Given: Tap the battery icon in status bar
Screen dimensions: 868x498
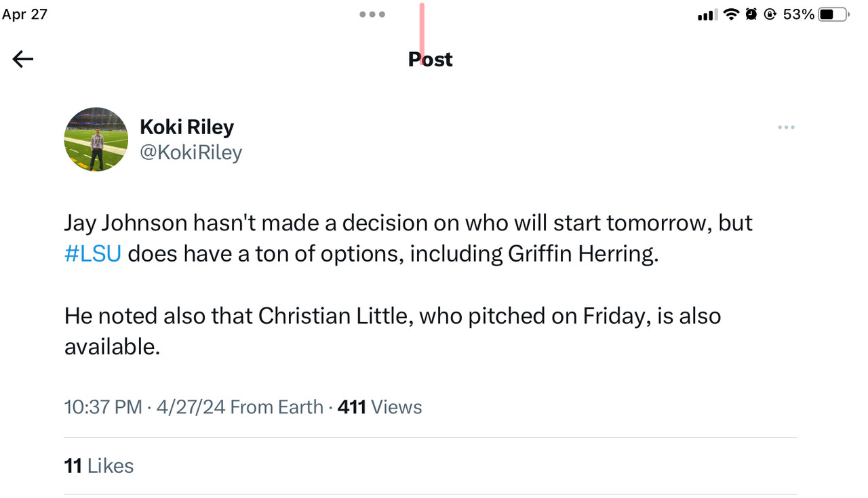Looking at the screenshot, I should tap(833, 14).
